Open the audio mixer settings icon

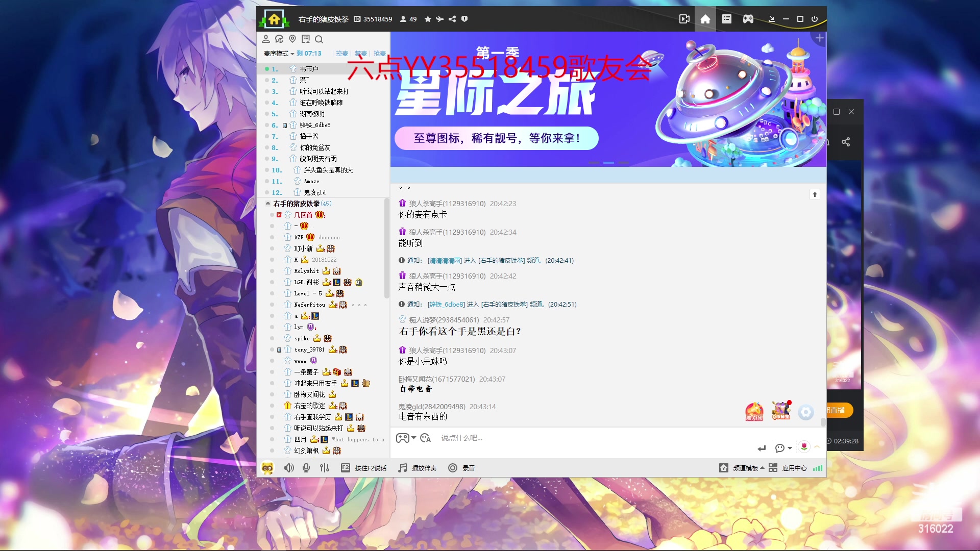[x=325, y=468]
